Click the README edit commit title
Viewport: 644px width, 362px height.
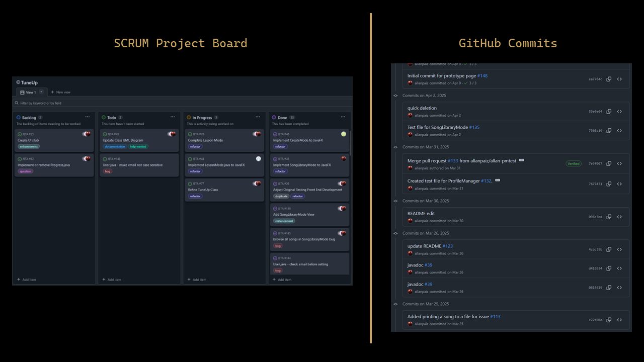pyautogui.click(x=421, y=213)
